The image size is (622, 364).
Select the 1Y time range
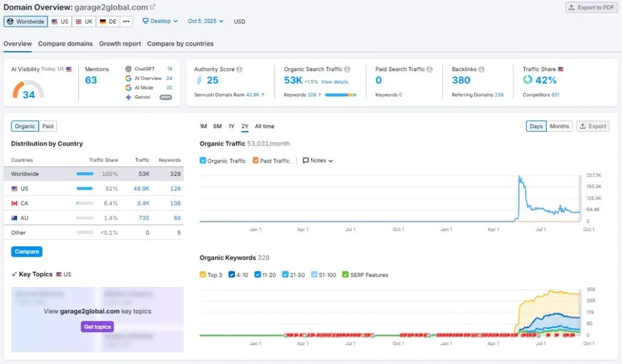231,126
